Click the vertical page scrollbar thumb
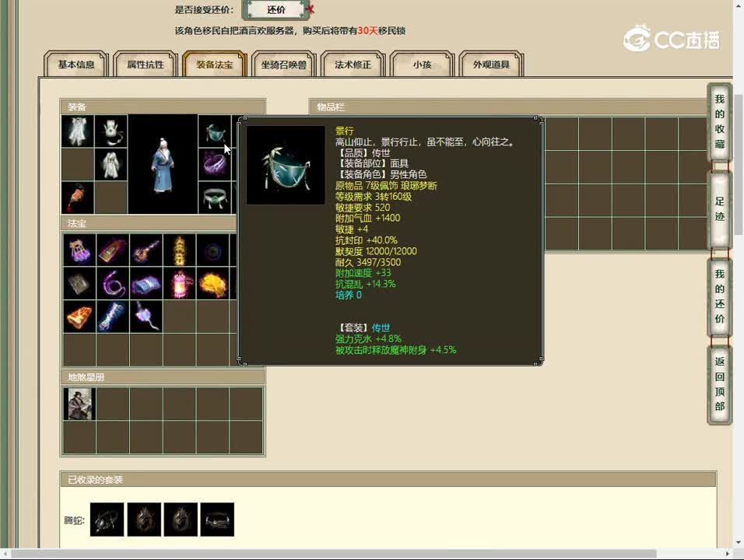 click(739, 165)
